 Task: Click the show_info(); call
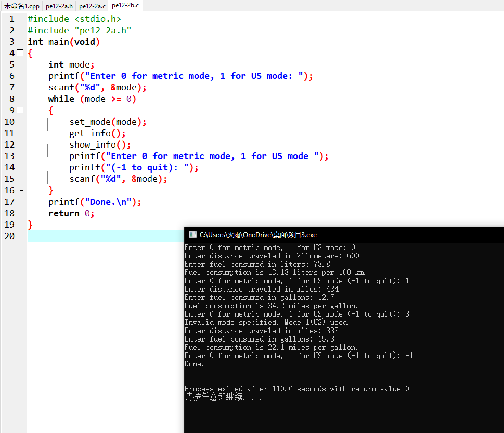tap(100, 145)
